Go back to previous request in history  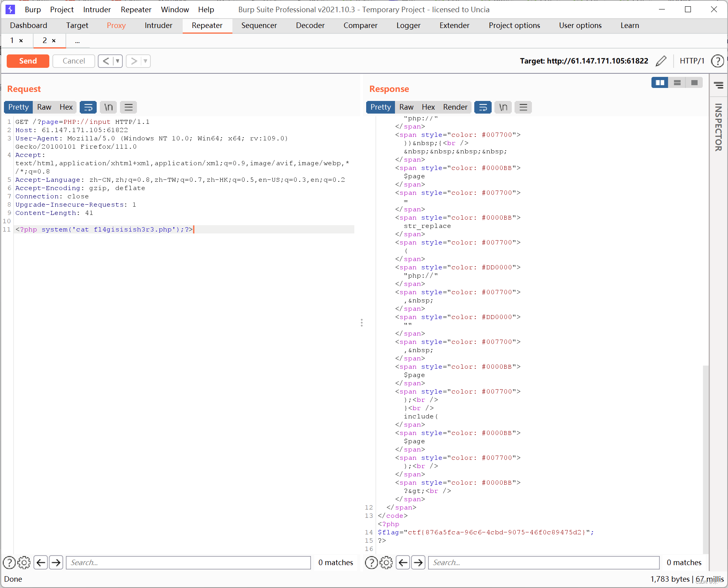tap(105, 61)
